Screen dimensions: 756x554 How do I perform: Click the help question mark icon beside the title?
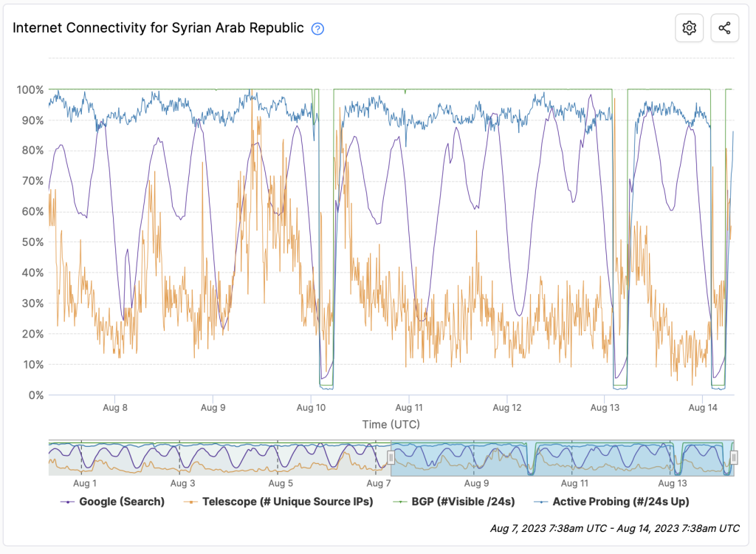click(x=317, y=29)
